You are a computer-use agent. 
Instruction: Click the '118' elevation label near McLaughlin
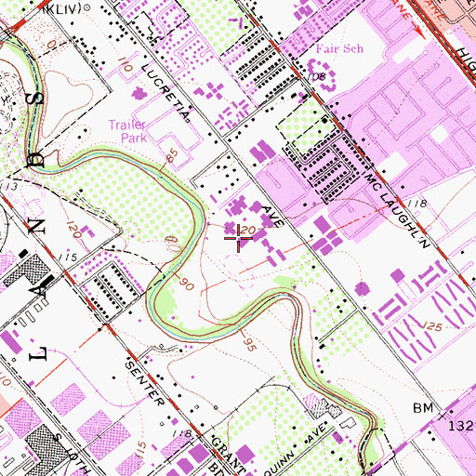(x=416, y=204)
